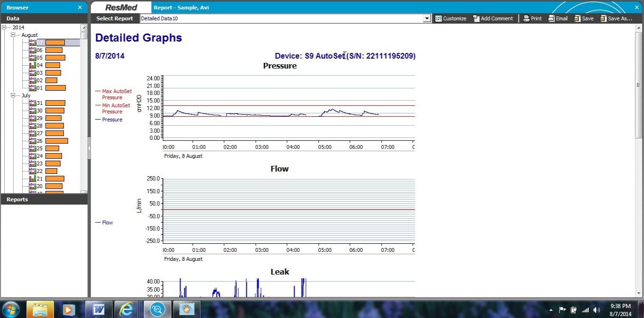
Task: Select the August 06 data icon
Action: 33,50
